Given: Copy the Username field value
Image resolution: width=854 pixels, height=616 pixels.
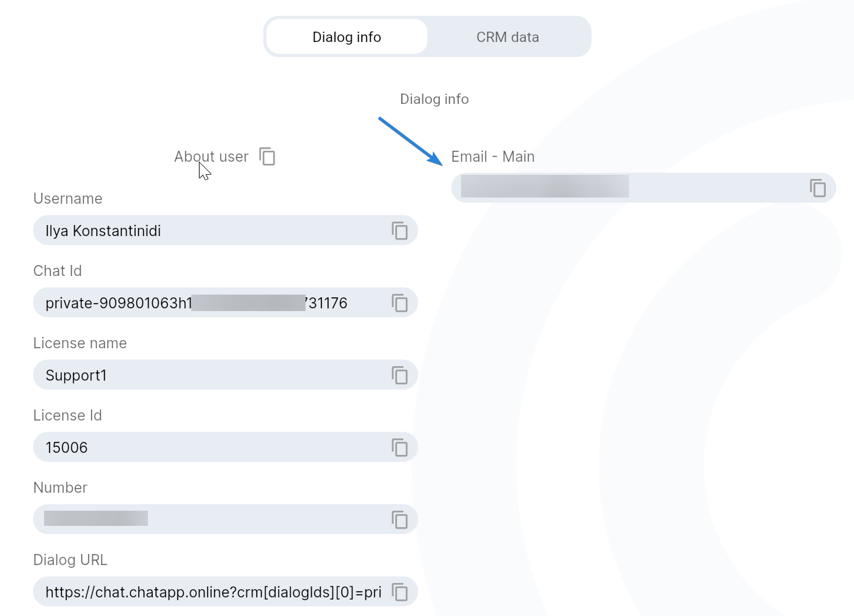Looking at the screenshot, I should pos(400,231).
